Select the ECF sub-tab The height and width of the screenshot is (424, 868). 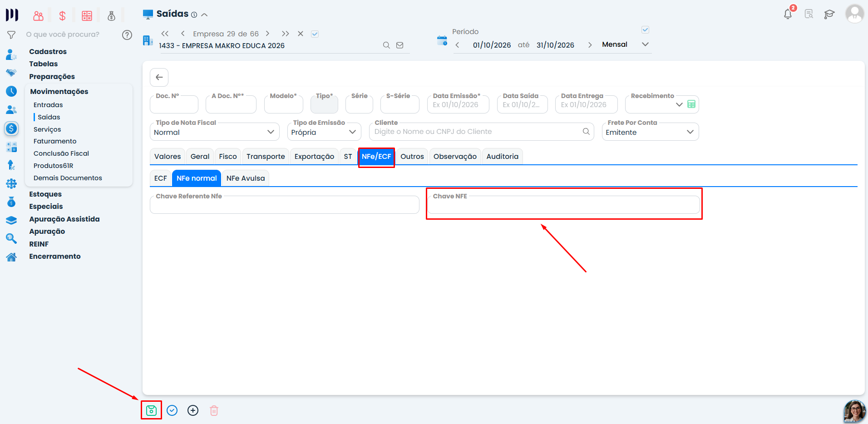(160, 178)
